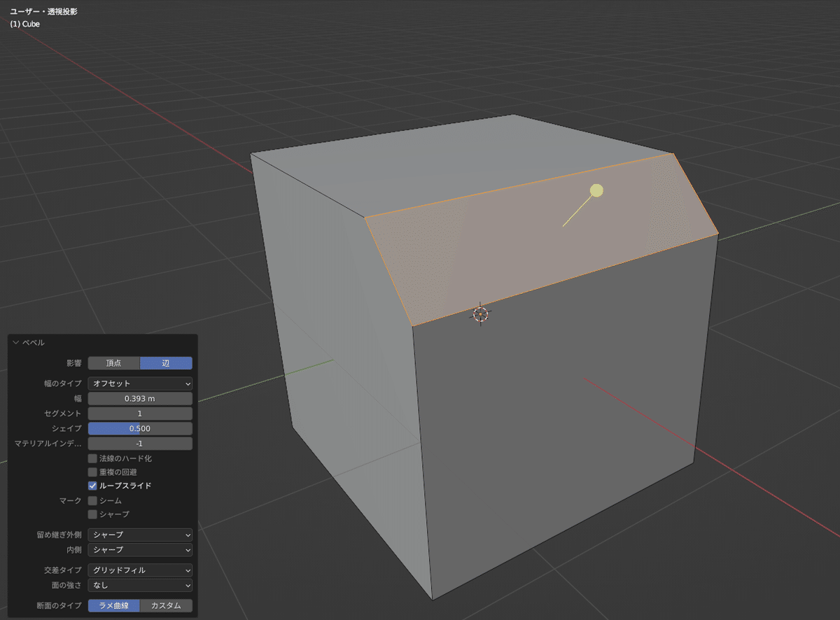Enable the 重複の回避 checkbox
Viewport: 840px width, 620px height.
92,472
